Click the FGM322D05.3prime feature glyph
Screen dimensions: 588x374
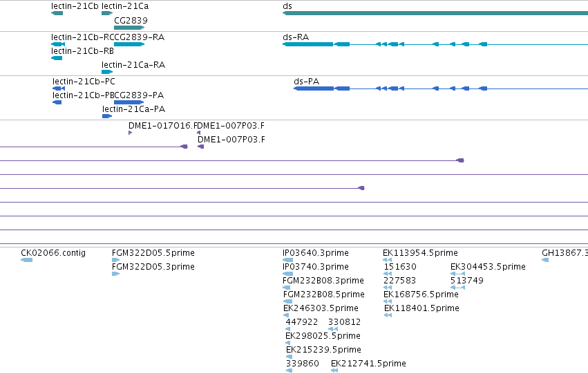point(115,274)
